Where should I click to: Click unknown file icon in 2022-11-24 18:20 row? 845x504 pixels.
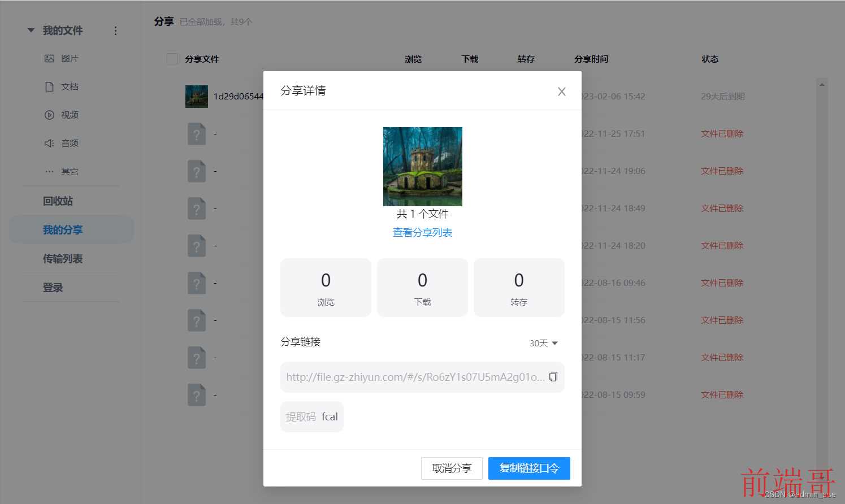pyautogui.click(x=197, y=246)
